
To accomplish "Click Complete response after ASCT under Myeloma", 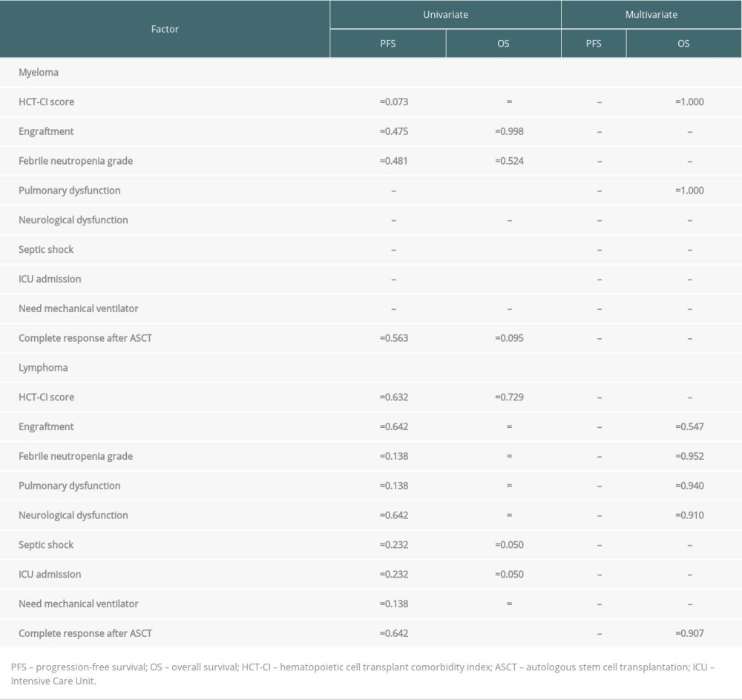I will tap(85, 338).
